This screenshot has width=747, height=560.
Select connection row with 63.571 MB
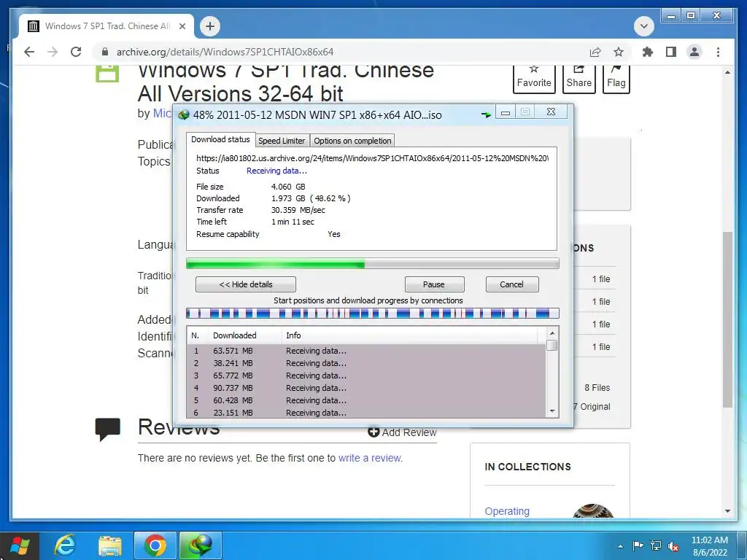coord(366,351)
